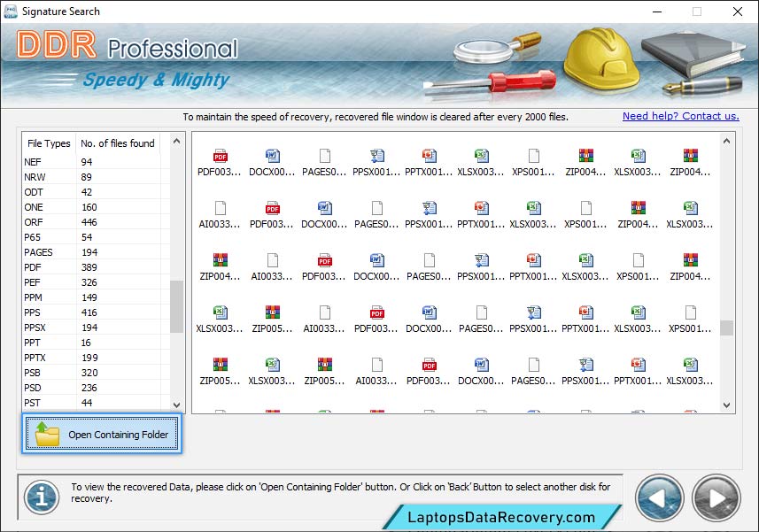Click the file types list scroll down arrow
Screen dimensions: 759x532
tap(176, 405)
